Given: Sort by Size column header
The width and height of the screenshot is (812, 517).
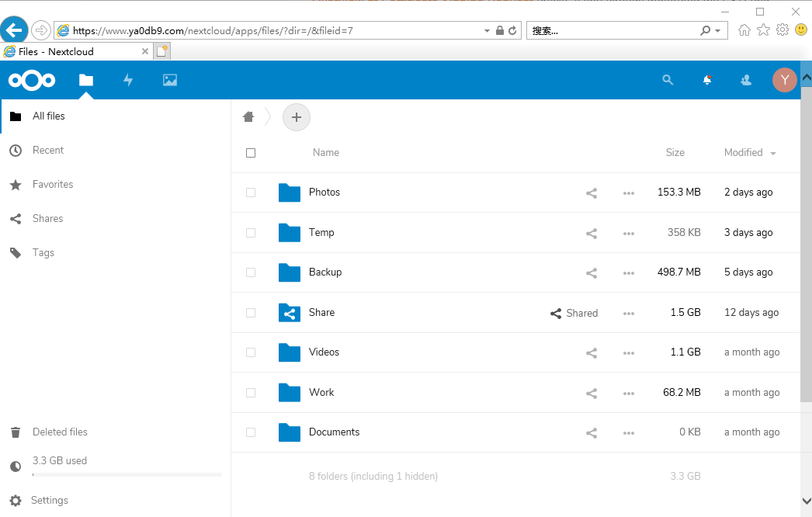Looking at the screenshot, I should [675, 153].
